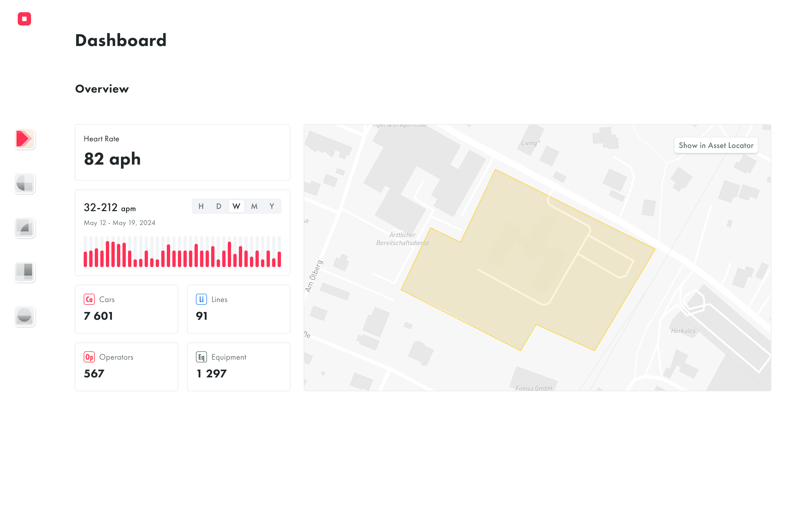This screenshot has width=798, height=532.
Task: Select the split-square sidebar icon
Action: click(24, 272)
